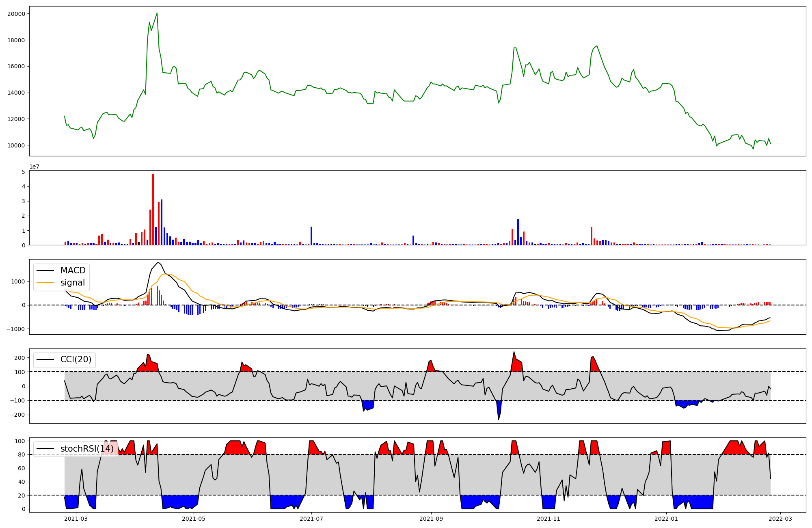Click the 10000 price axis tick label
The width and height of the screenshot is (812, 528).
point(16,145)
